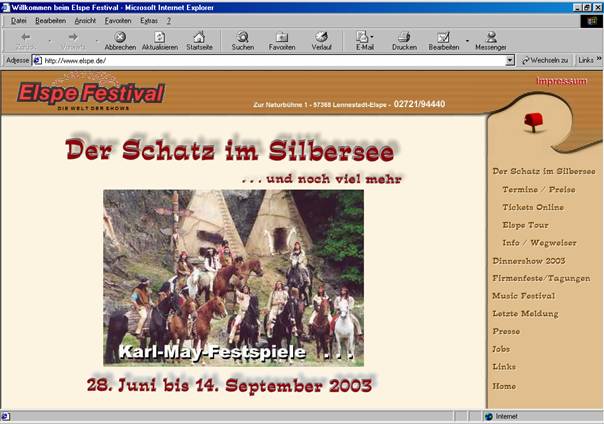Click the Windows flag throbber icon

point(592,21)
